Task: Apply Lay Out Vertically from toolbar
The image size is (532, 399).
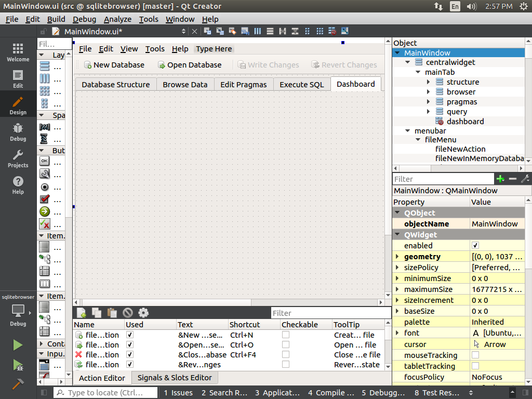Action: [270, 31]
